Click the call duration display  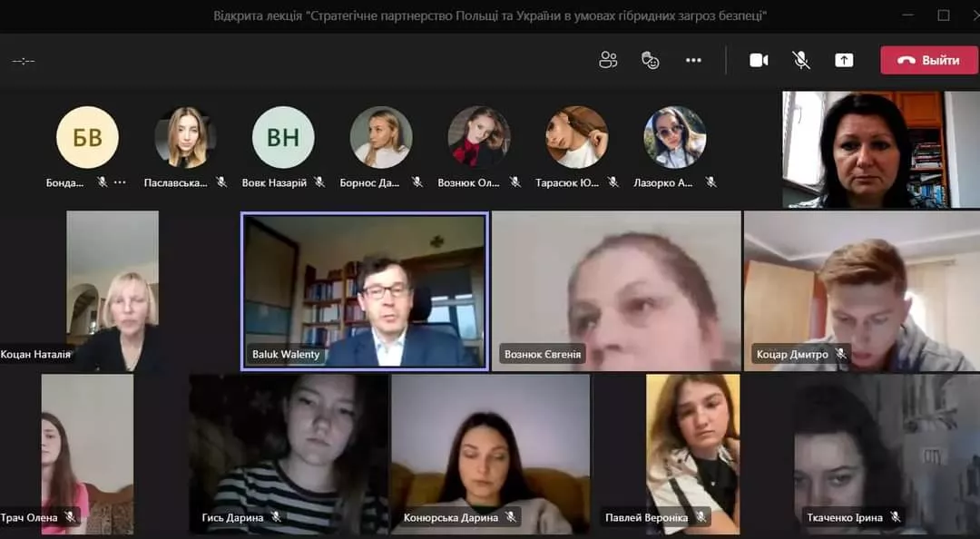[x=24, y=60]
